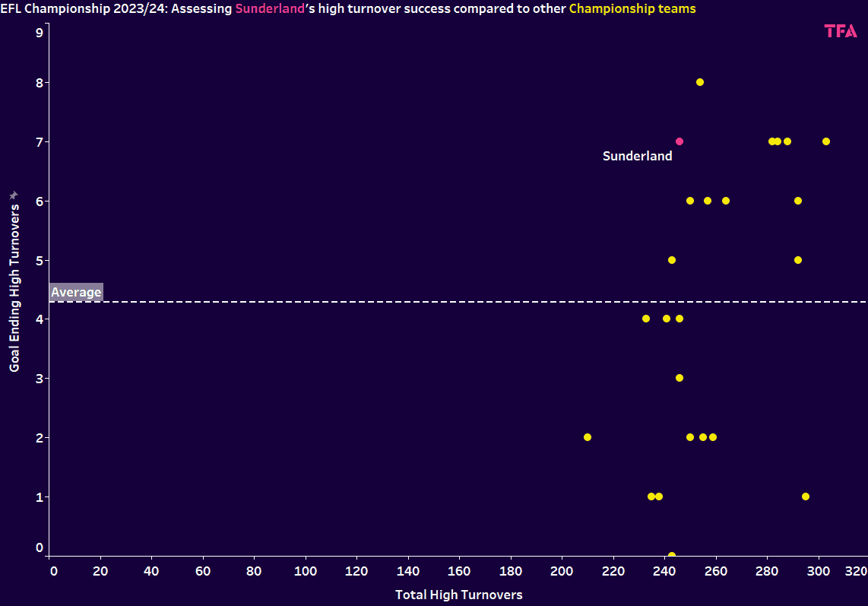Select the leftmost dot at 4 goals
This screenshot has height=606, width=868.
[x=646, y=319]
